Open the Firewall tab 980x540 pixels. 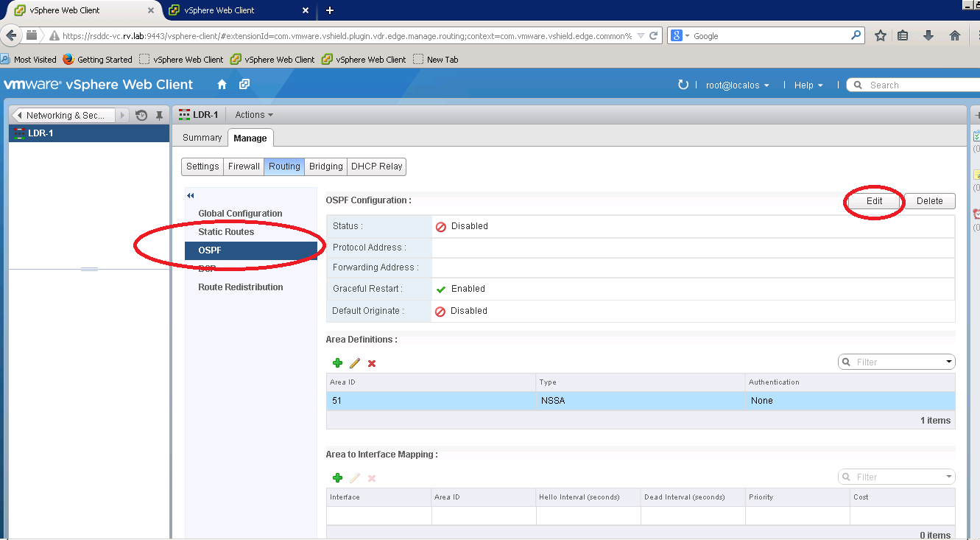(x=244, y=166)
